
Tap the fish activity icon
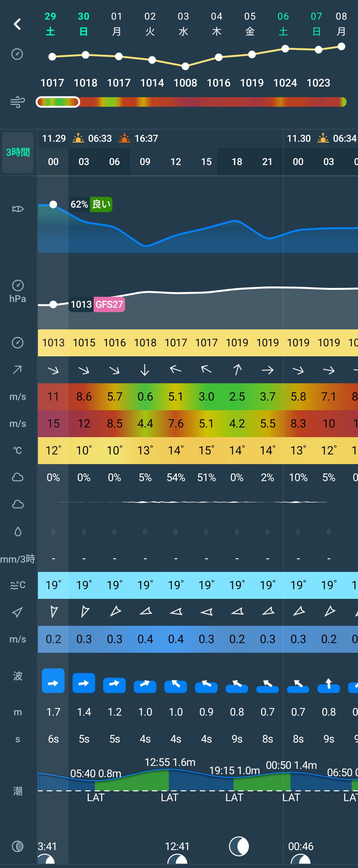click(18, 209)
